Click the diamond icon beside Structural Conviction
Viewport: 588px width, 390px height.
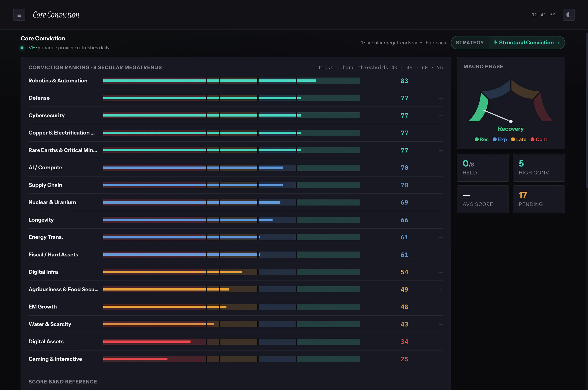[496, 43]
